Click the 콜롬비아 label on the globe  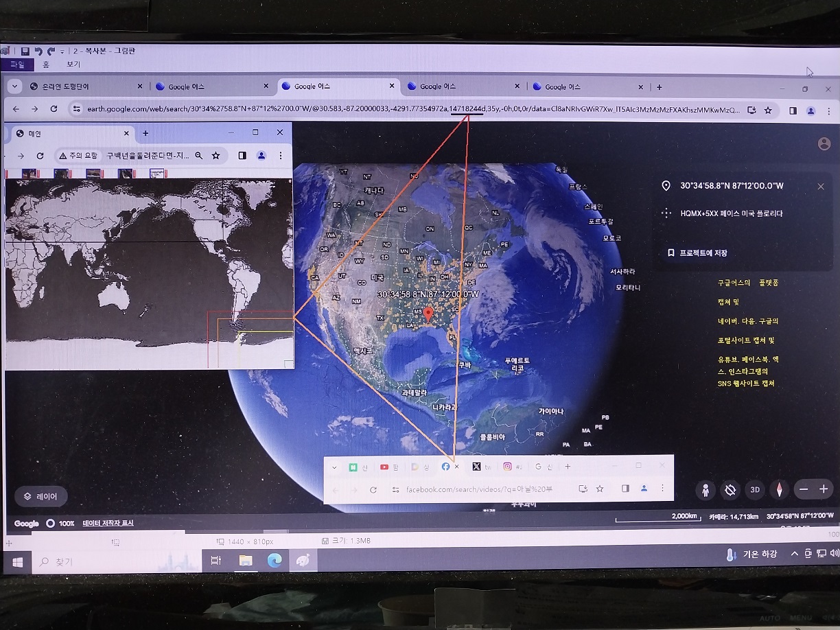point(492,437)
